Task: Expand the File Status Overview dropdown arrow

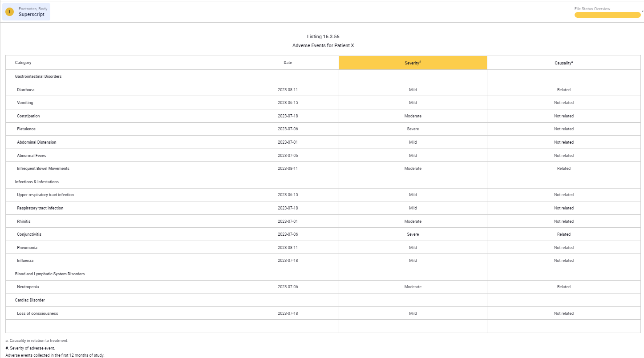Action: click(642, 11)
